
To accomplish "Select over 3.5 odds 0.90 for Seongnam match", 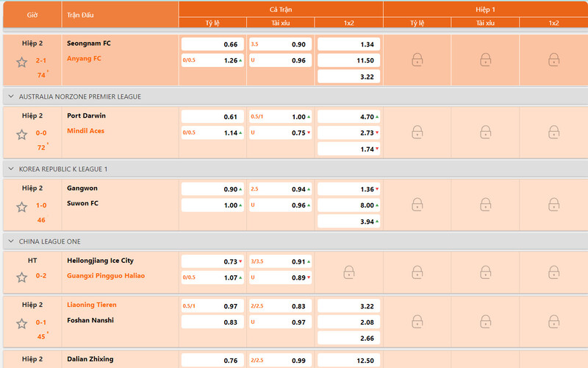I will pyautogui.click(x=281, y=44).
